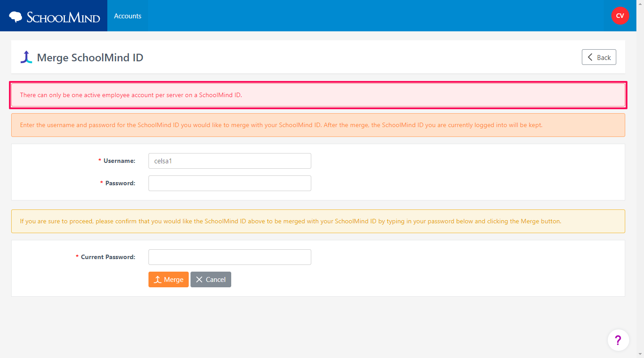The width and height of the screenshot is (644, 358).
Task: Click the Username input field
Action: click(229, 161)
